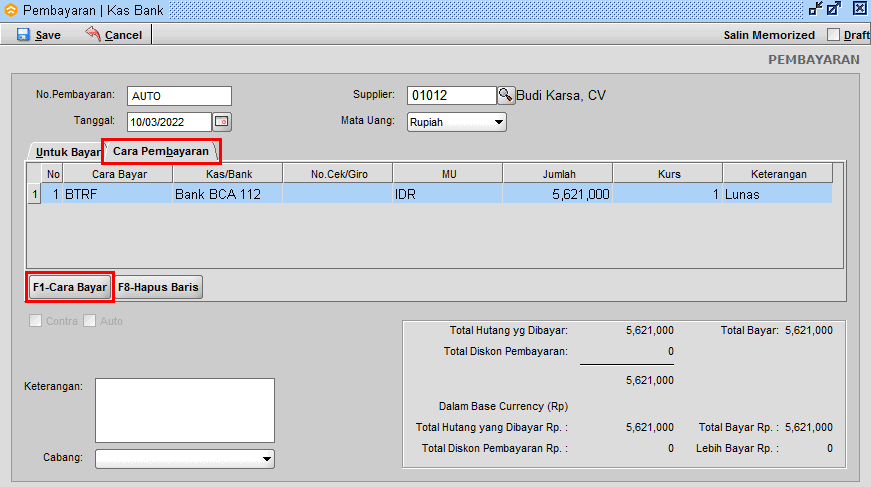Click the Total Hutang yang Dibayar Rp. value
The image size is (871, 487).
(x=650, y=428)
